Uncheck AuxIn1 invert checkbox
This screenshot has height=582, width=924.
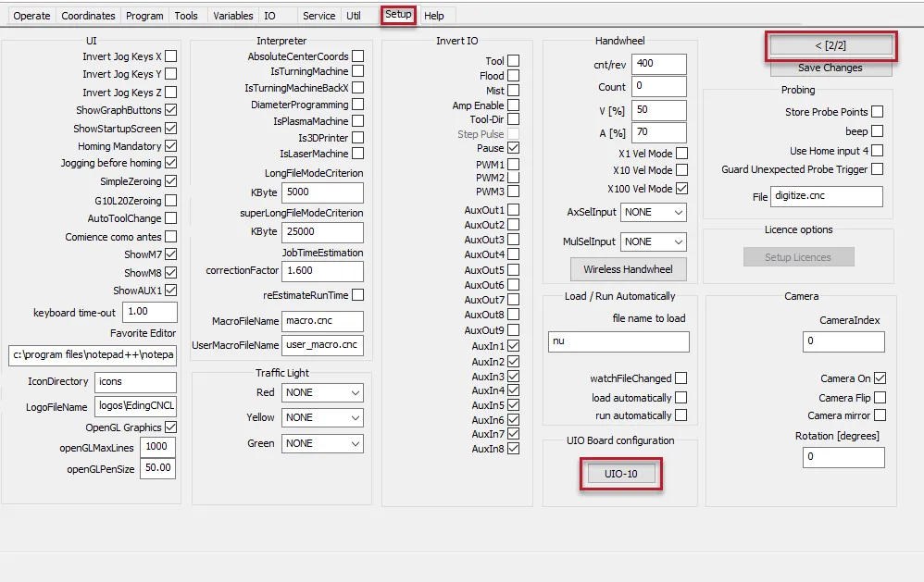coord(513,346)
